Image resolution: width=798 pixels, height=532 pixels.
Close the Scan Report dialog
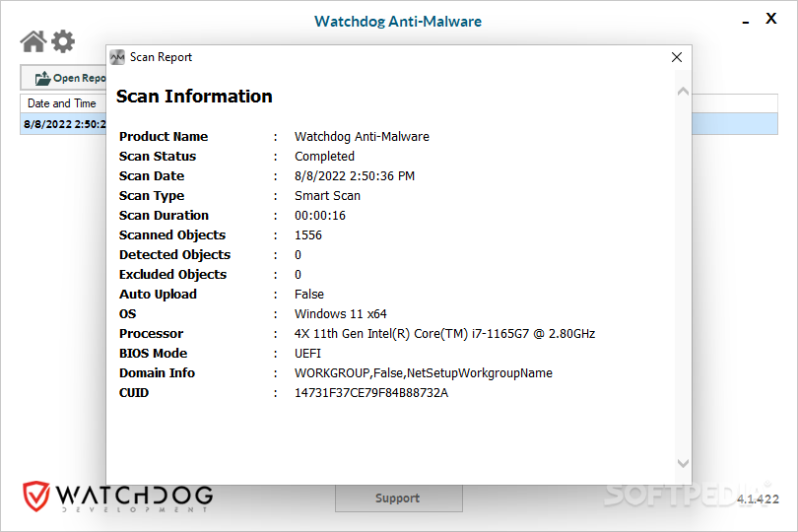click(x=677, y=57)
